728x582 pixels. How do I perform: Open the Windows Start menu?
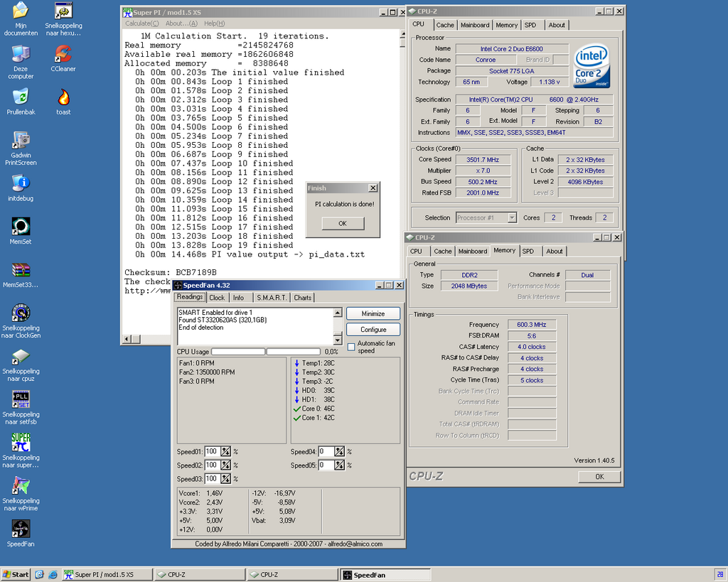pos(16,575)
